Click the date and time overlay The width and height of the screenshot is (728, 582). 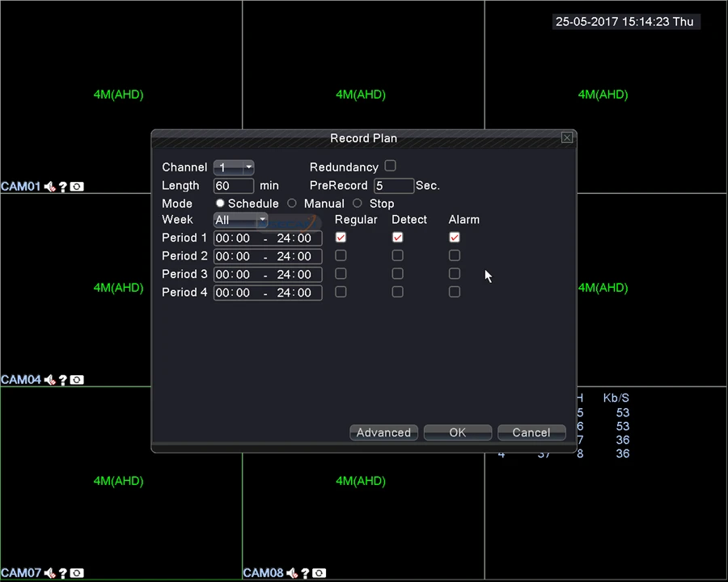(x=625, y=22)
